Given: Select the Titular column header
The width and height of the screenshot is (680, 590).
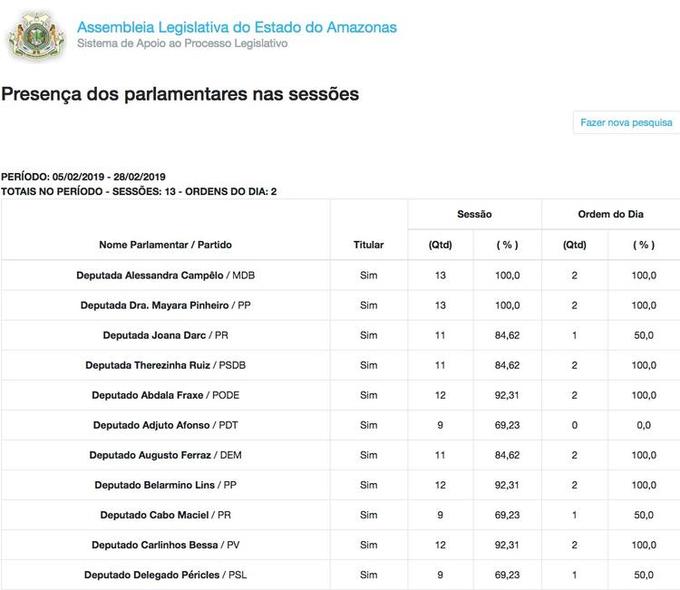Looking at the screenshot, I should pos(368,245).
